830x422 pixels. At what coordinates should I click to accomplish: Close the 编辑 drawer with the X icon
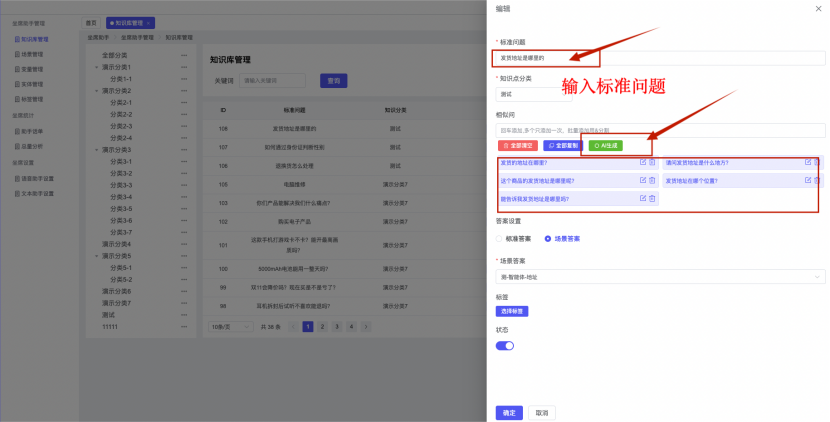point(818,8)
